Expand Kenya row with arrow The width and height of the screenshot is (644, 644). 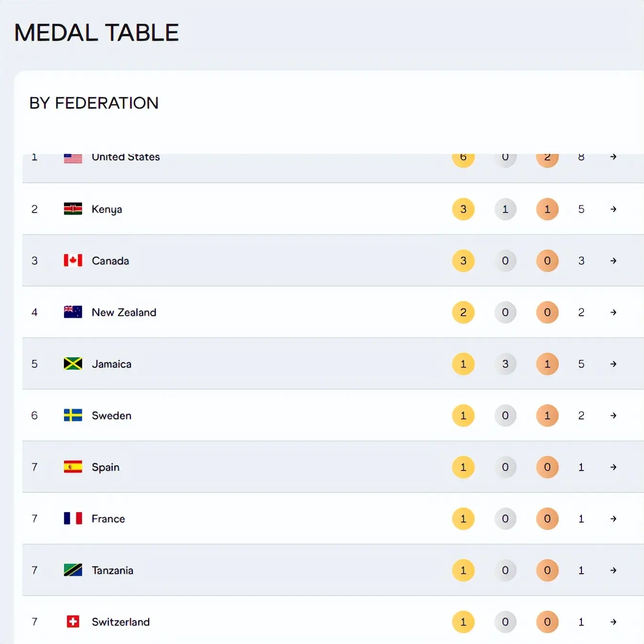coord(613,209)
